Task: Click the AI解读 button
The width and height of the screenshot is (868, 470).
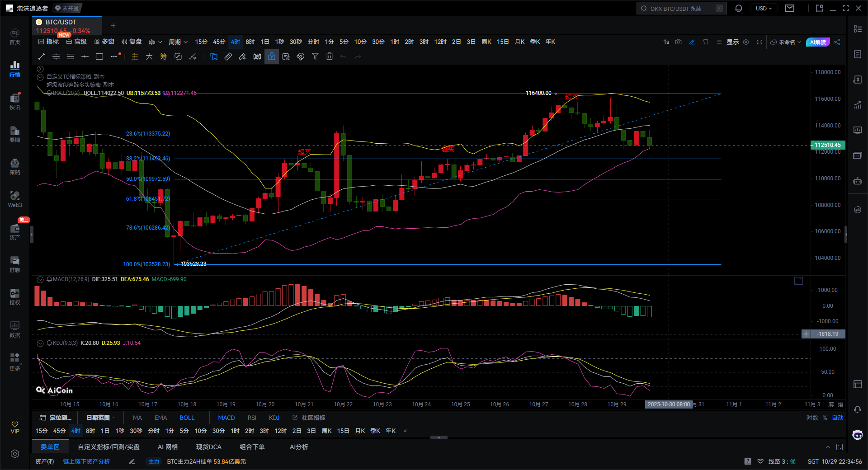Action: point(817,42)
